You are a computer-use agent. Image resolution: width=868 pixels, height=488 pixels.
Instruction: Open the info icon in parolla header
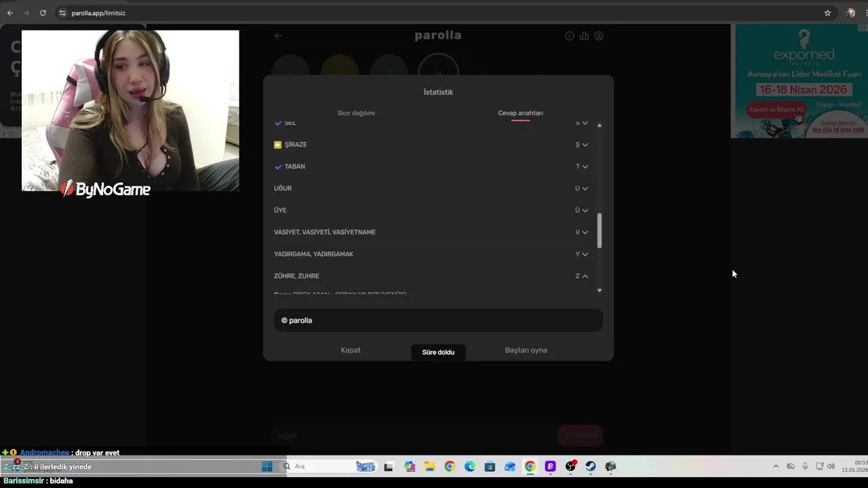569,36
